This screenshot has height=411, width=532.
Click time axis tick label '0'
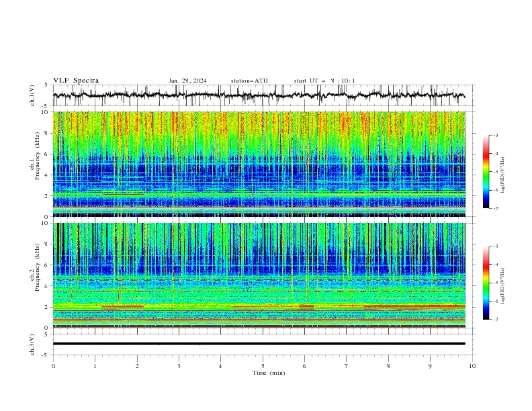click(x=53, y=366)
